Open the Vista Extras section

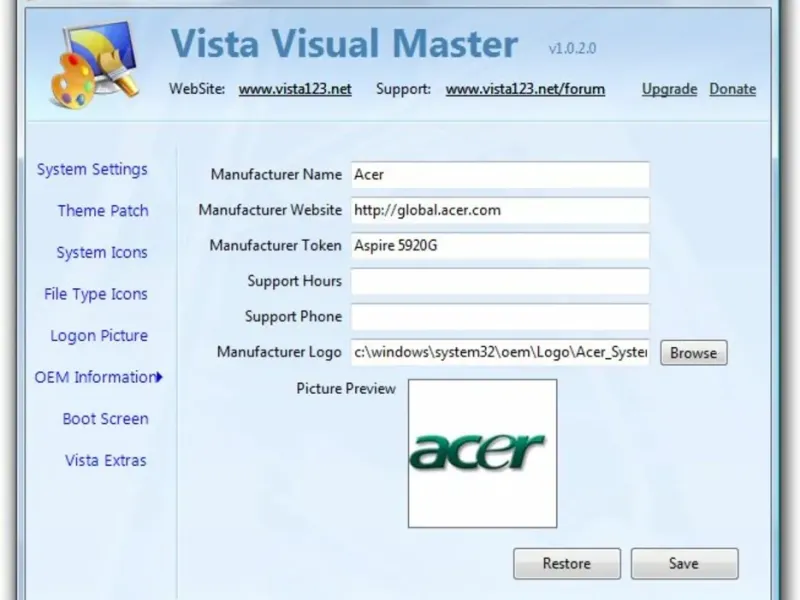coord(106,461)
